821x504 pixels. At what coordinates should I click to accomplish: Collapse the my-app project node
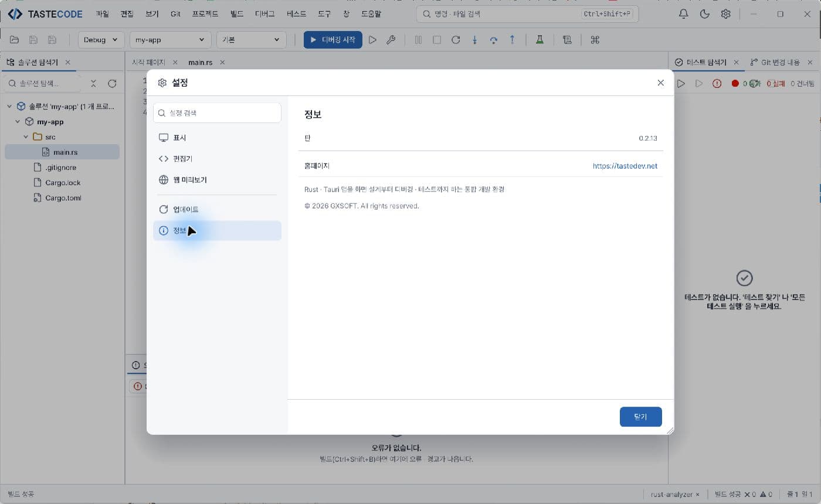(x=18, y=122)
